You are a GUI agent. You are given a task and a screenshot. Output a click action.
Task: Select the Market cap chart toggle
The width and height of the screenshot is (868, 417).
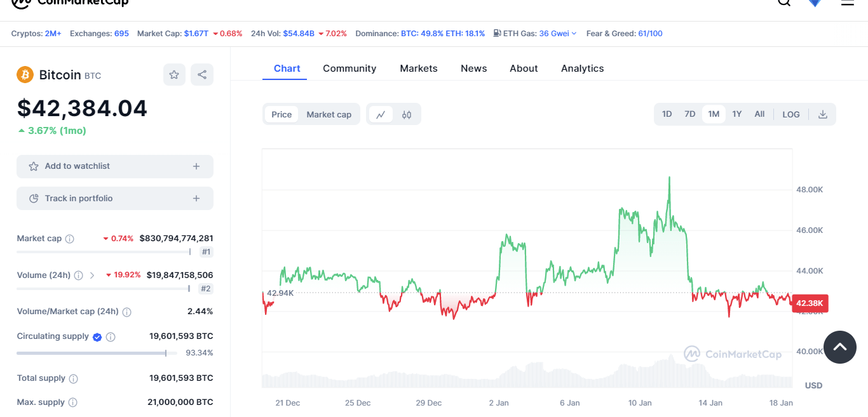click(329, 114)
